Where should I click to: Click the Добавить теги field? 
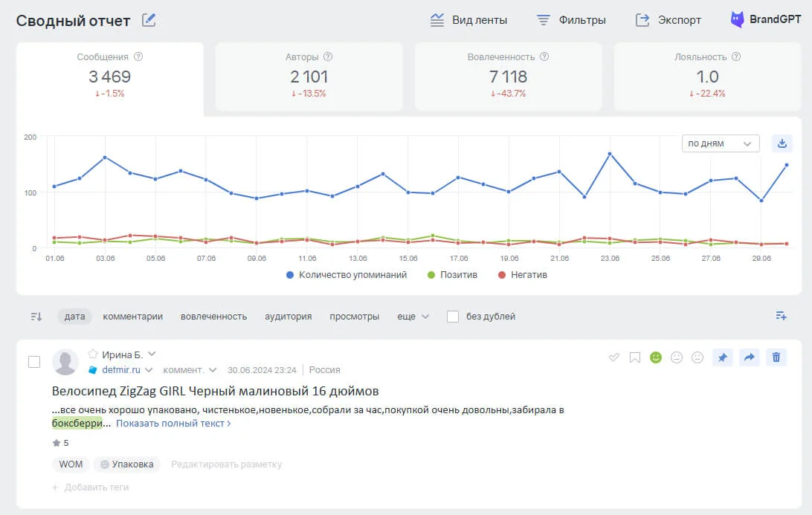coord(96,488)
